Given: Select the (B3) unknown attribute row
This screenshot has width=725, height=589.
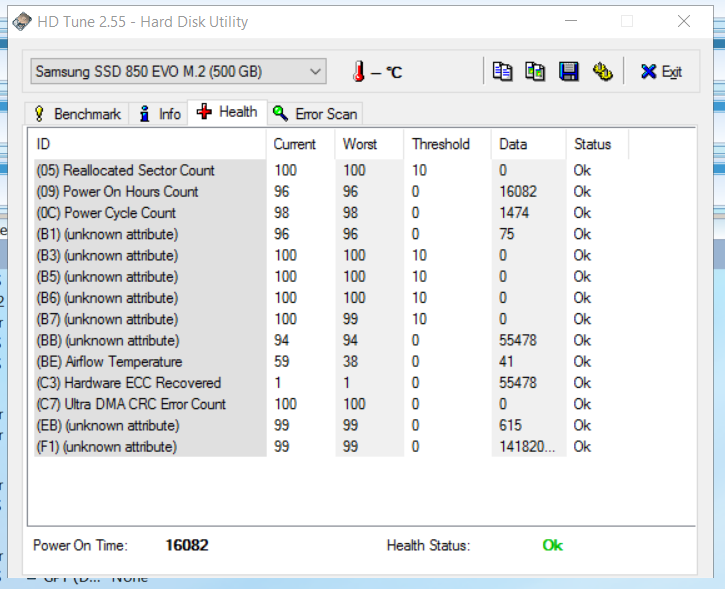Looking at the screenshot, I should pyautogui.click(x=331, y=255).
